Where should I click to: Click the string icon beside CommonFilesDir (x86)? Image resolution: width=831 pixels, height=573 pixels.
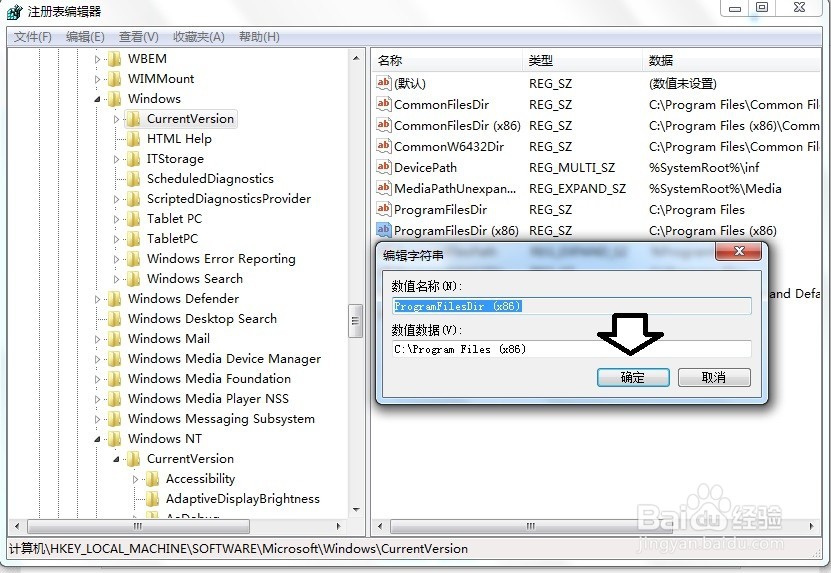(x=383, y=125)
